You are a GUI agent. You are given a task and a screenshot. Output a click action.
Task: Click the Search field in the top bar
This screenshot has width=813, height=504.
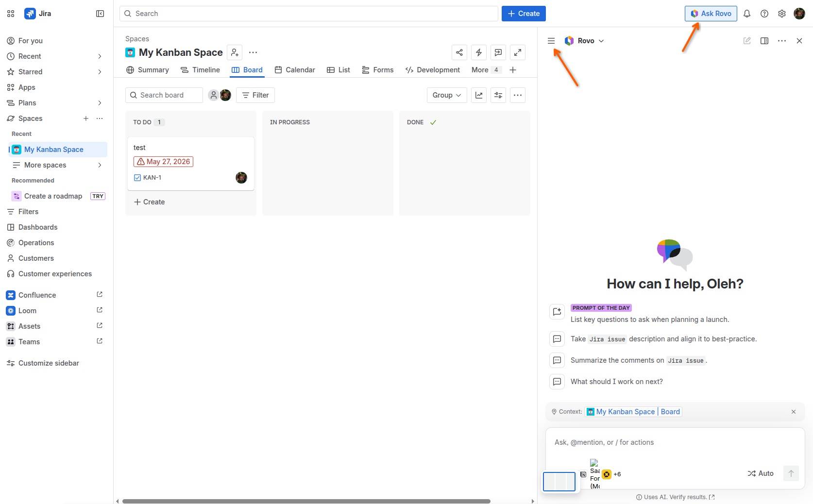(309, 14)
